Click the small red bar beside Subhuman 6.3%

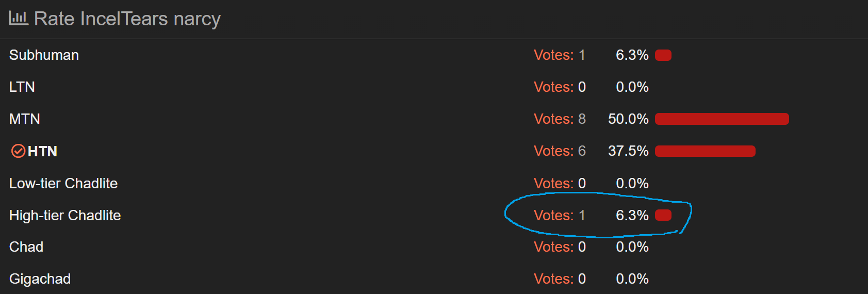click(663, 55)
